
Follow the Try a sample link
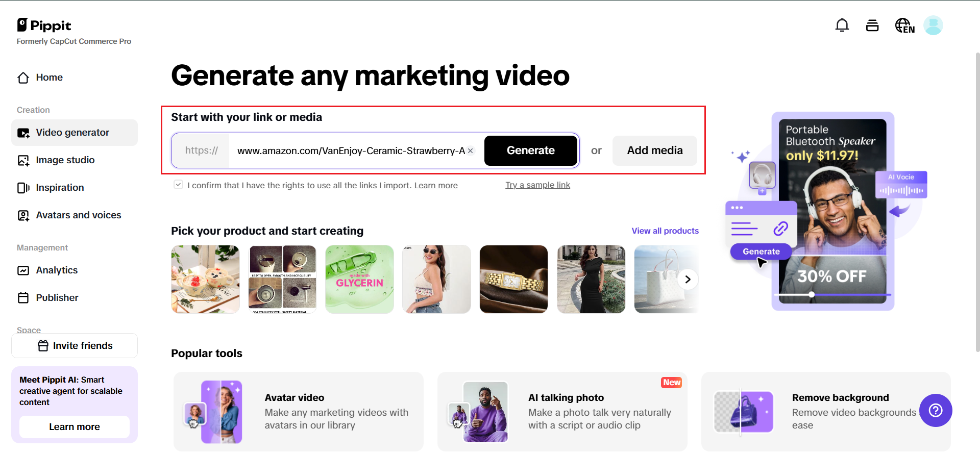(537, 185)
